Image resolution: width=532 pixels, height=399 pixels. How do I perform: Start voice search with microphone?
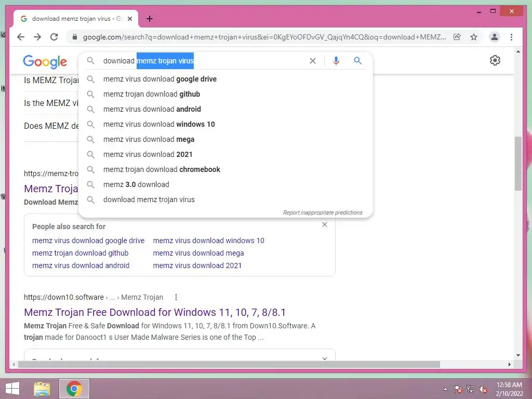pos(336,61)
